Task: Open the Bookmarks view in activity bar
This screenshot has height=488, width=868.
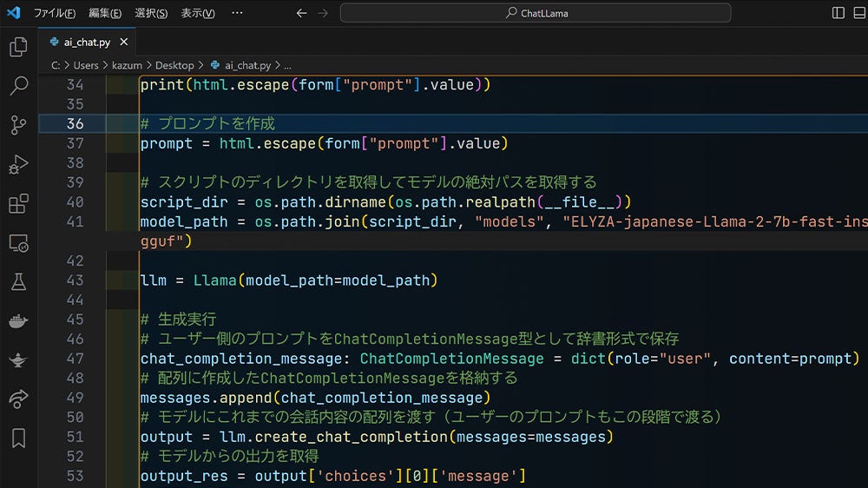Action: click(18, 438)
